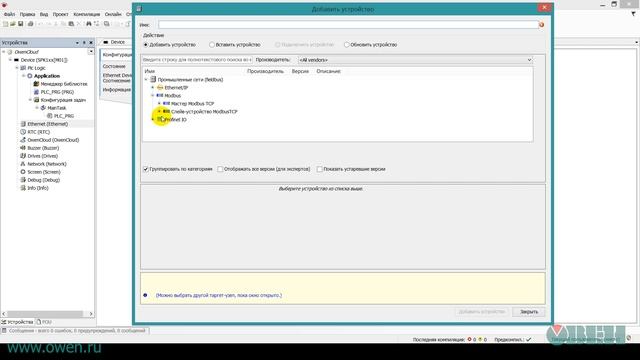
Task: Open the Онлайн menu
Action: (x=113, y=14)
